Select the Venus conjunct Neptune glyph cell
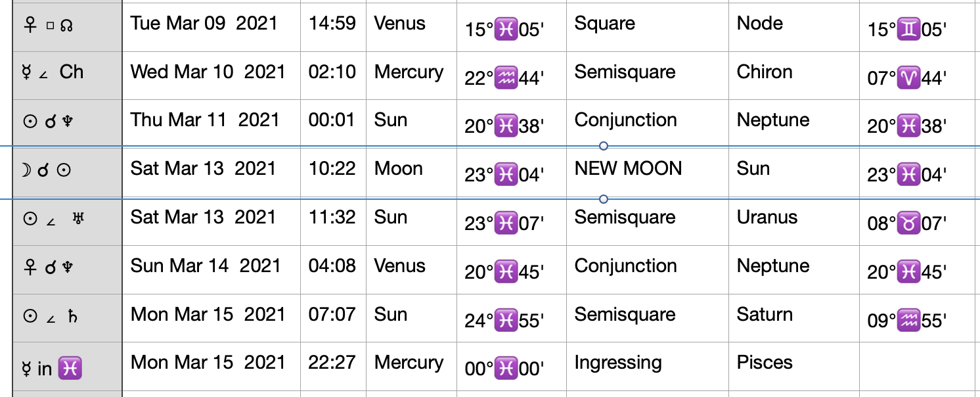 pyautogui.click(x=68, y=268)
